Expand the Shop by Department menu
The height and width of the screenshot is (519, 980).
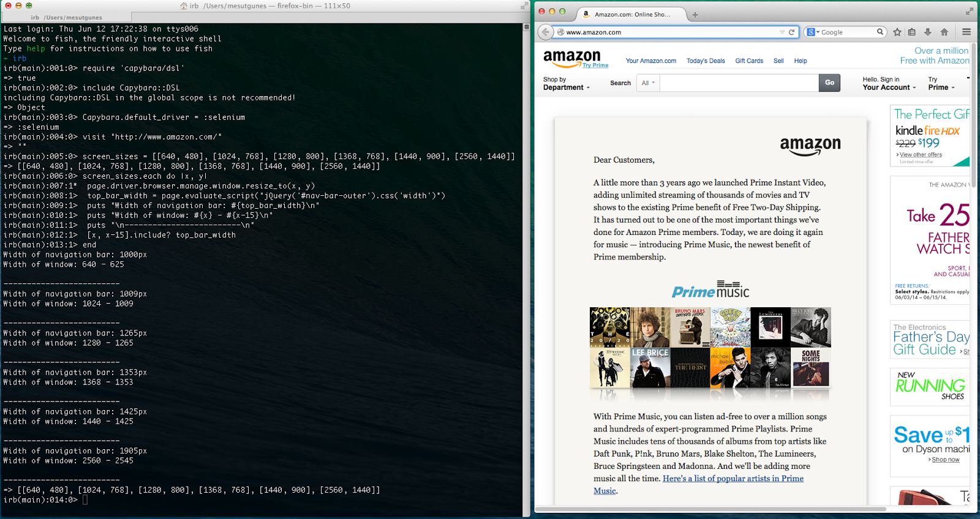[566, 83]
